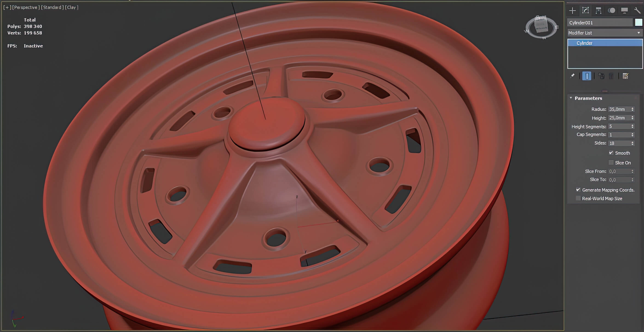Enable the Slice On checkbox
This screenshot has width=644, height=332.
(x=611, y=163)
